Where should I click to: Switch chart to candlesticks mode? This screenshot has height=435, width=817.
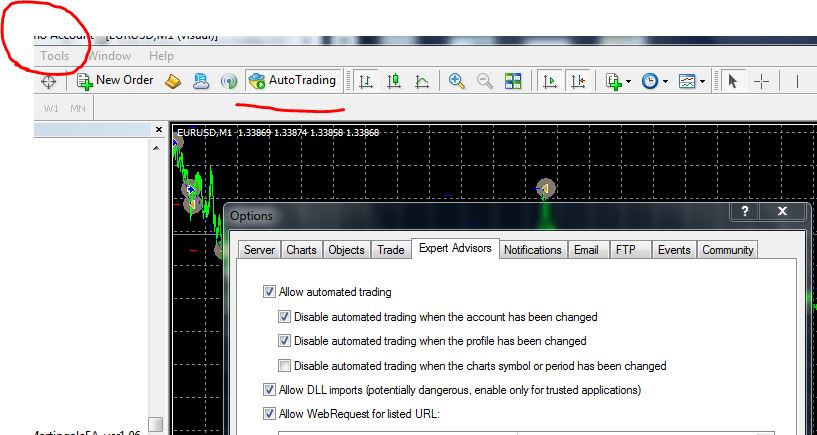394,81
